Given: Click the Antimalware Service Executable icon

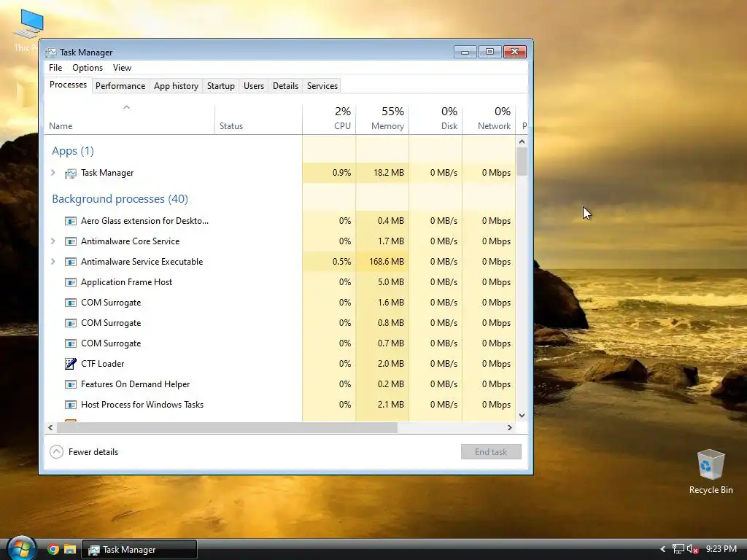Looking at the screenshot, I should tap(71, 262).
